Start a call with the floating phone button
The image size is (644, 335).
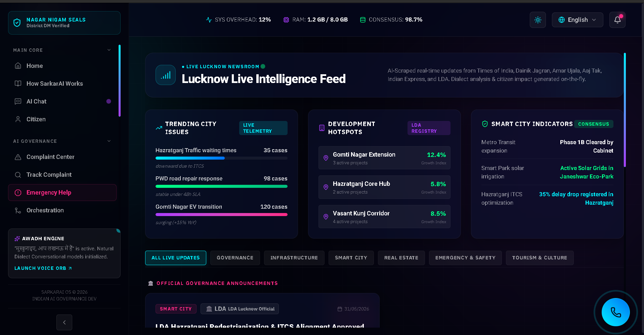(x=616, y=312)
